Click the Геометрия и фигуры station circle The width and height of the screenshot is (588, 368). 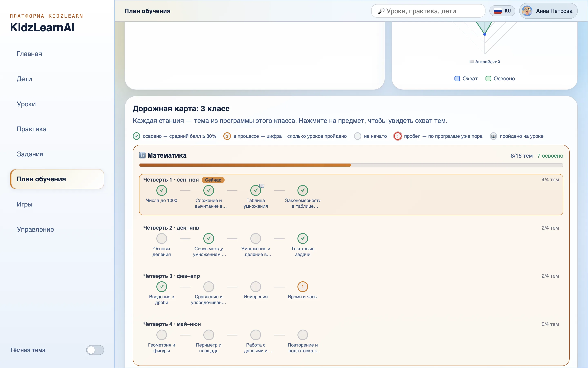161,335
